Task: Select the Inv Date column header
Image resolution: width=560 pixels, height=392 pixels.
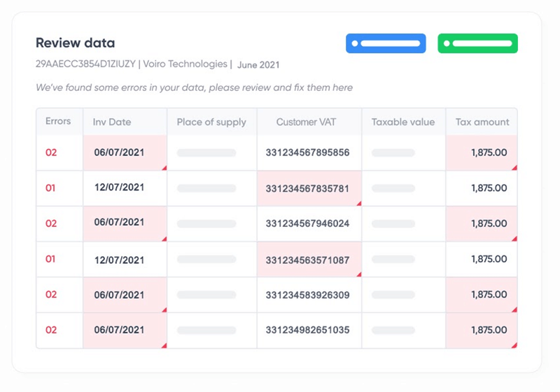Action: pyautogui.click(x=112, y=122)
